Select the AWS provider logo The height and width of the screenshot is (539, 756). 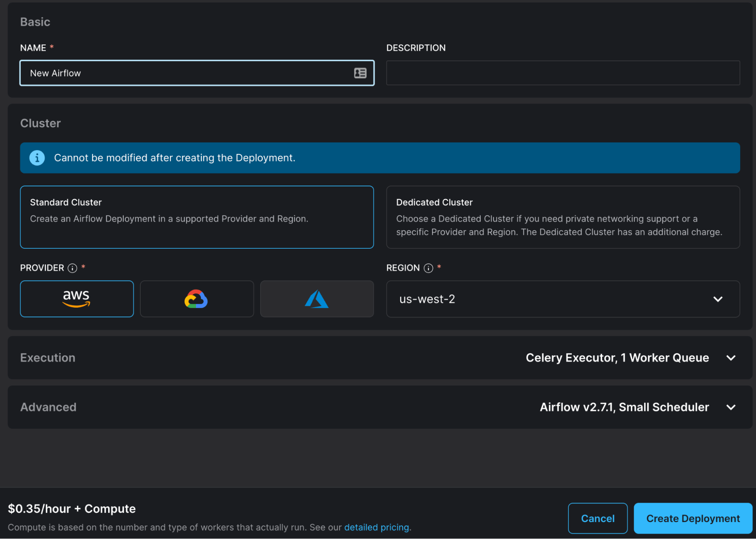(x=77, y=299)
